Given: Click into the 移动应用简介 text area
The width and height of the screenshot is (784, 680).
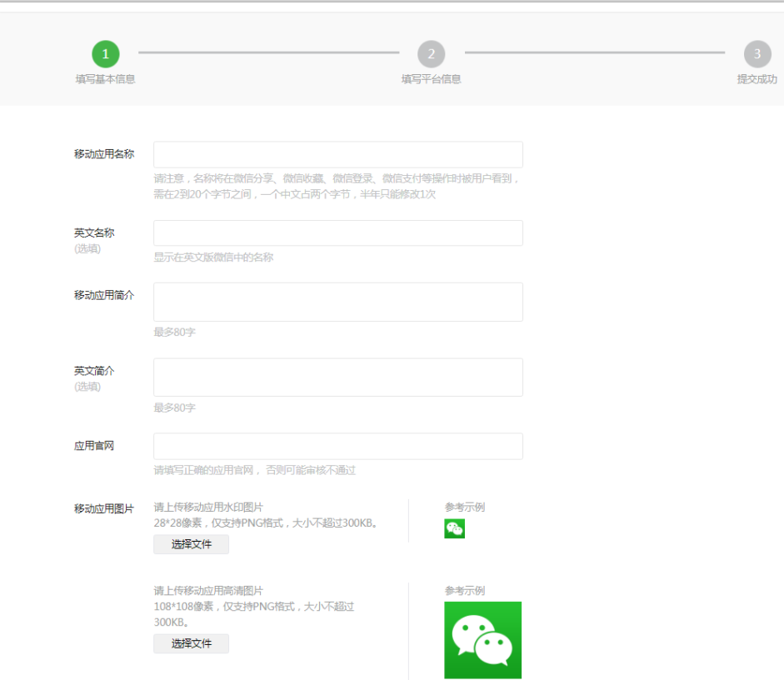Looking at the screenshot, I should coord(338,302).
